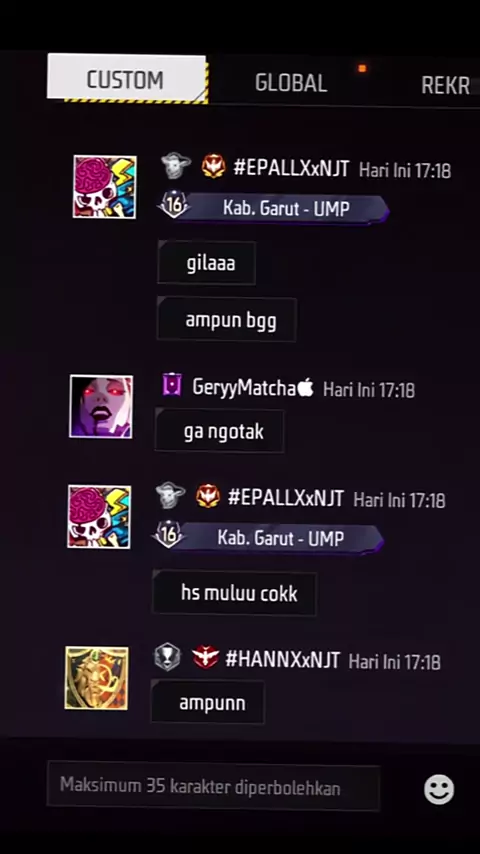Open first #EPALLXxNJT skull brain avatar

coord(105,187)
